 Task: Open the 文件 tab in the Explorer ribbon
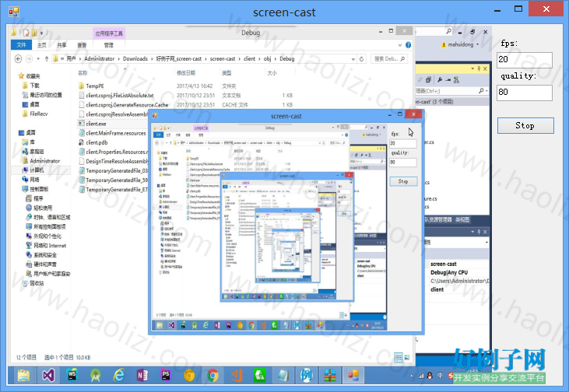coord(22,45)
